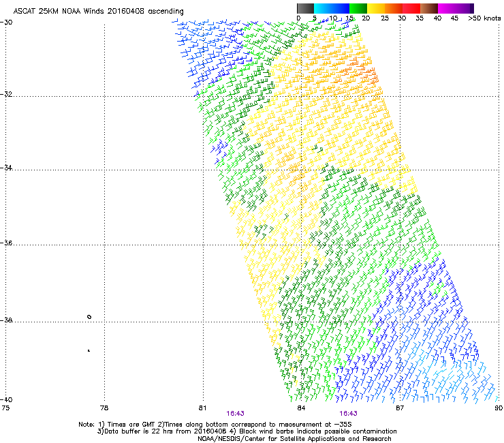Select the green 15-20 knots legend swatch
504x443 pixels.
pos(358,9)
